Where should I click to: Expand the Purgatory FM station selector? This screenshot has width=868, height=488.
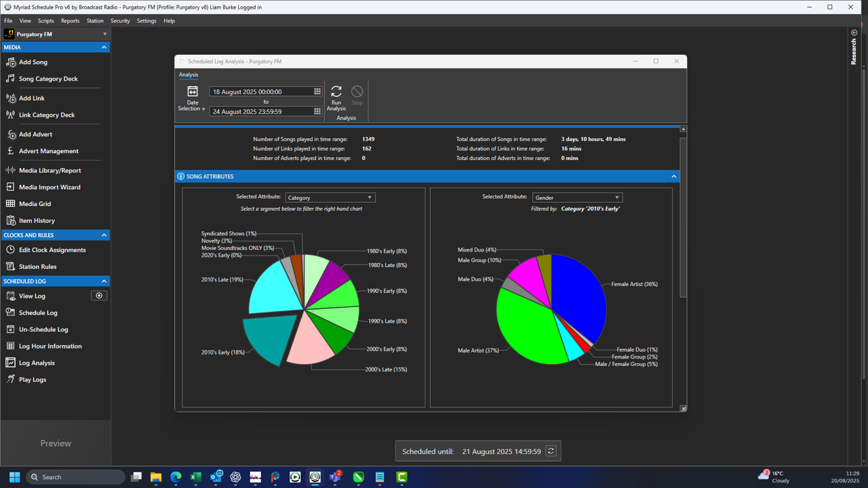104,34
